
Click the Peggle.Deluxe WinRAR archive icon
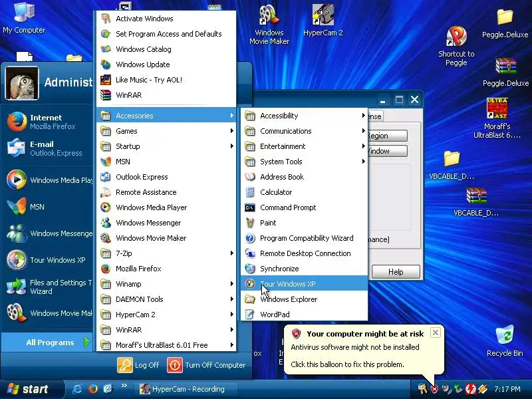click(x=505, y=72)
